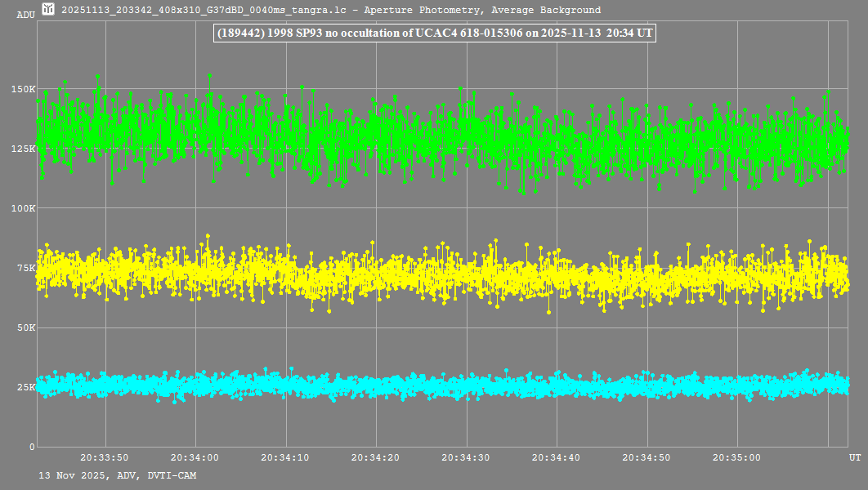Click the 100K axis label

pyautogui.click(x=24, y=208)
